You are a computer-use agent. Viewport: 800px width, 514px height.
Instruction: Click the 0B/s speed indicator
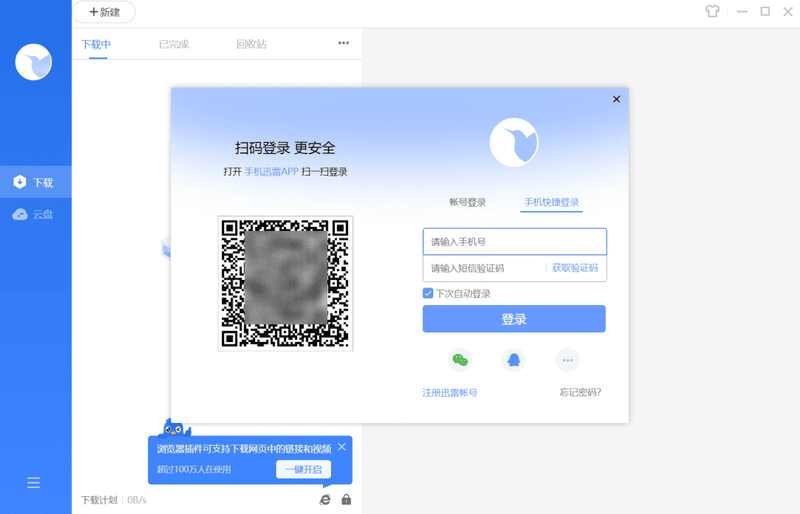137,500
